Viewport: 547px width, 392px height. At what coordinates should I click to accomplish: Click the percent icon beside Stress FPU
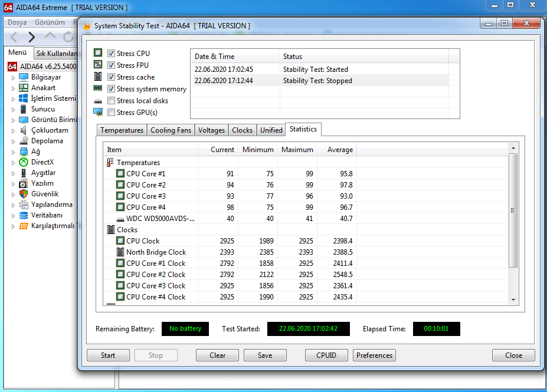coord(98,64)
